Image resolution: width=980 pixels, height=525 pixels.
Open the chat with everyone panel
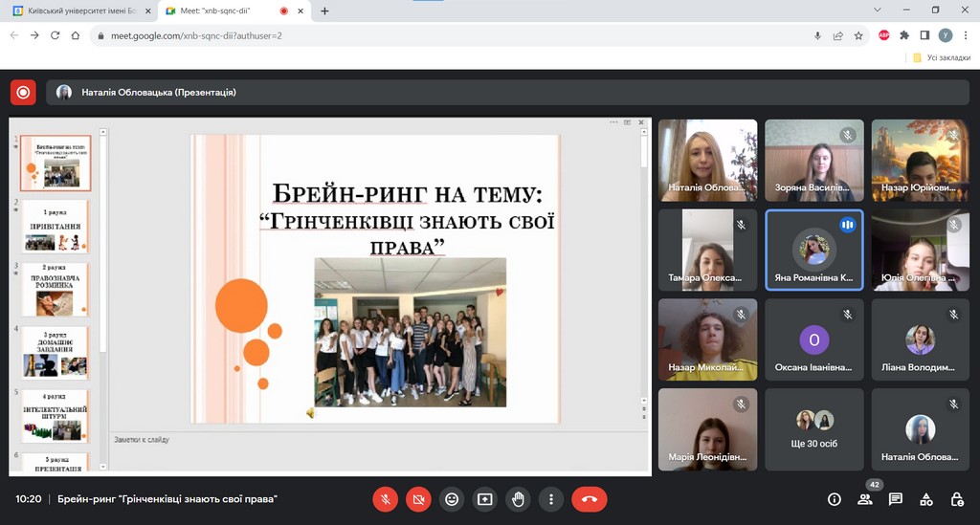896,499
